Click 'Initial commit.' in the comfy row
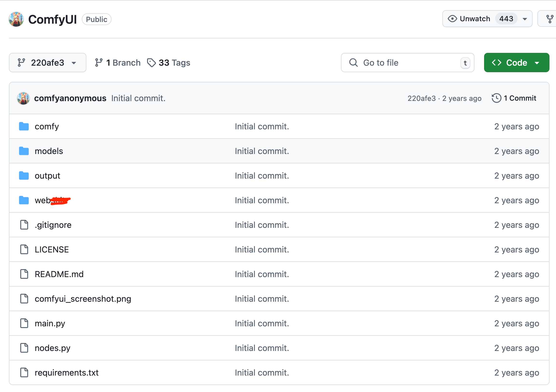 (x=262, y=126)
